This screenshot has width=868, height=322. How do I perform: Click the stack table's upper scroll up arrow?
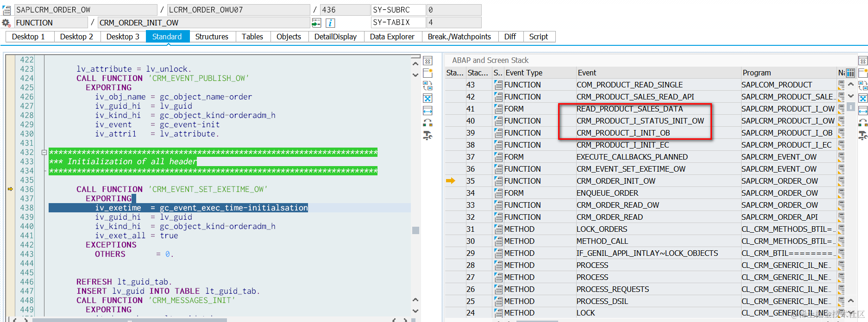coord(851,85)
